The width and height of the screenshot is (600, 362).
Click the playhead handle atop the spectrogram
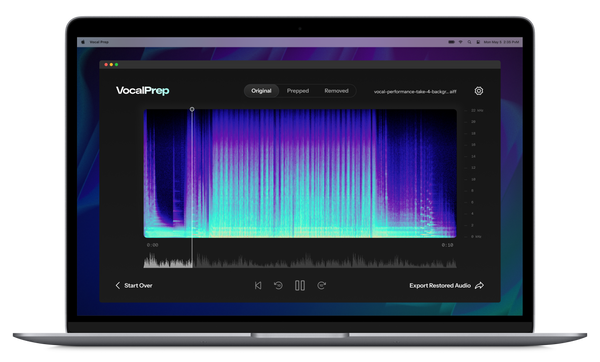[192, 109]
